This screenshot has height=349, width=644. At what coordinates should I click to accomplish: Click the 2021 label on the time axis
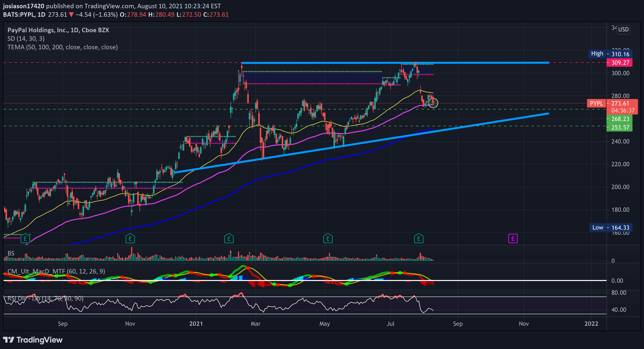[x=196, y=323]
